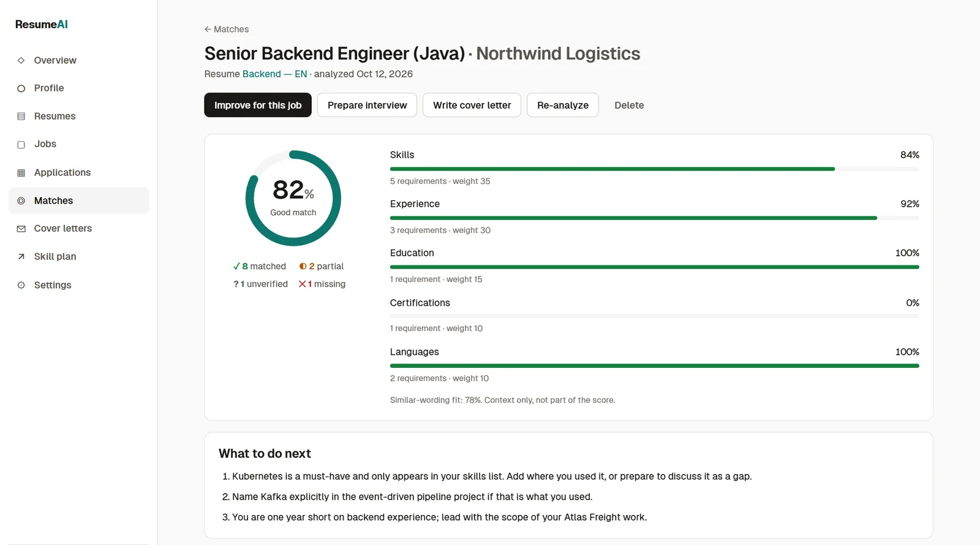Click the Settings gear icon

tap(21, 285)
